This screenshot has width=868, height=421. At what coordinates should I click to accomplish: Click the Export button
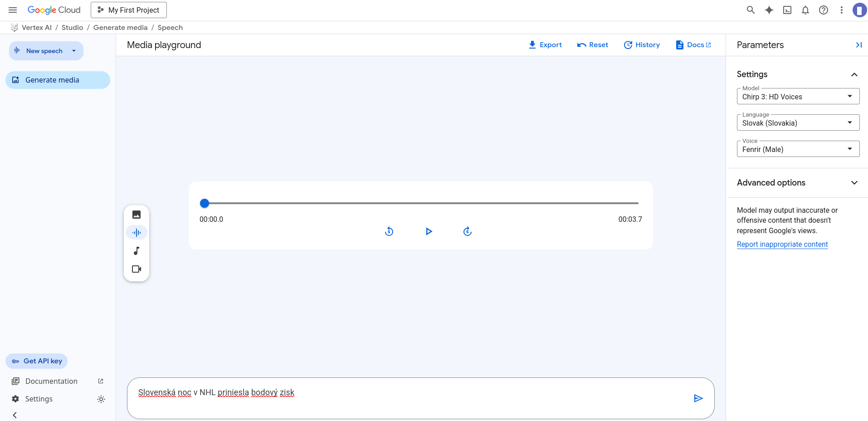pos(545,45)
